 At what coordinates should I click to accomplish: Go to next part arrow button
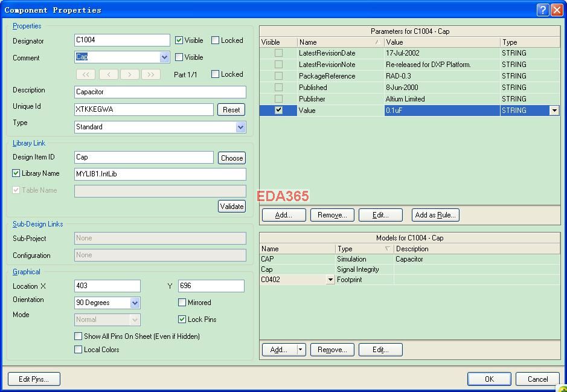coord(129,74)
